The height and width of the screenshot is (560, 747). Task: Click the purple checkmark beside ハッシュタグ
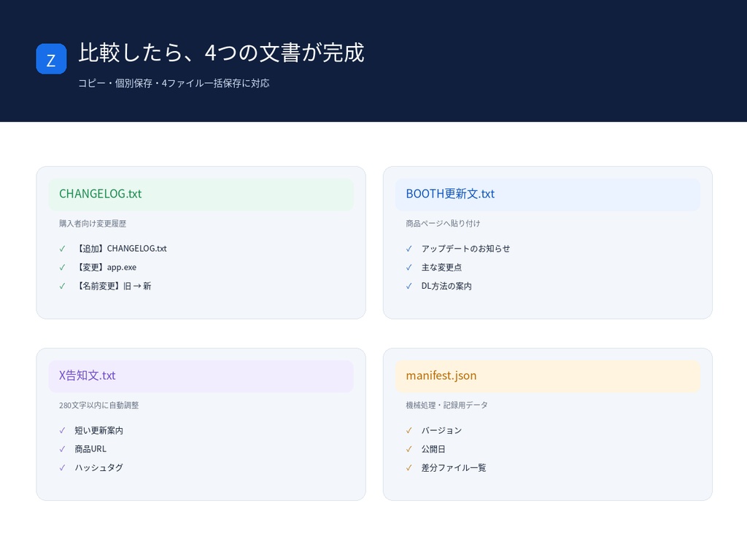pyautogui.click(x=63, y=467)
